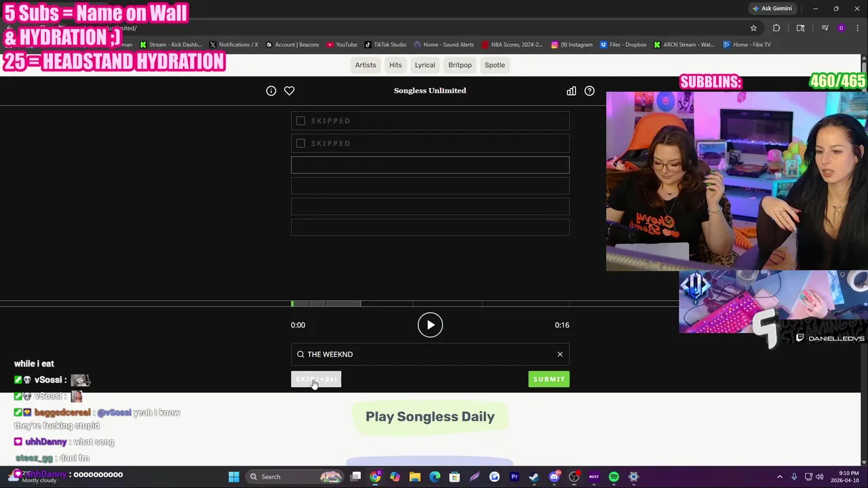The width and height of the screenshot is (868, 488).
Task: Open Home - Fibe TV bookmark
Action: (x=747, y=45)
